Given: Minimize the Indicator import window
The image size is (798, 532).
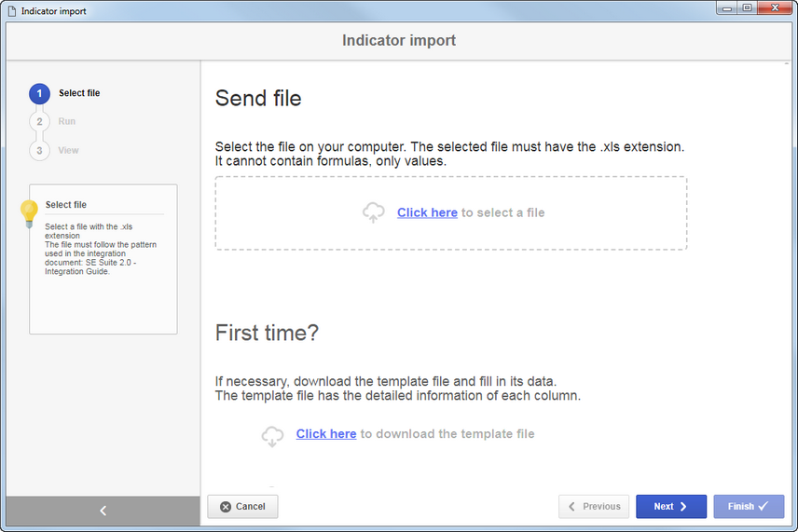Looking at the screenshot, I should point(727,7).
